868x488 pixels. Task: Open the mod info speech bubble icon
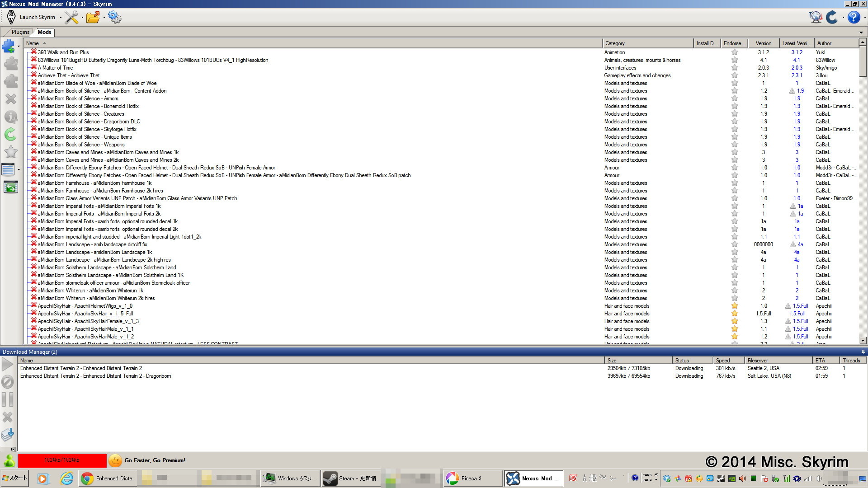point(10,117)
